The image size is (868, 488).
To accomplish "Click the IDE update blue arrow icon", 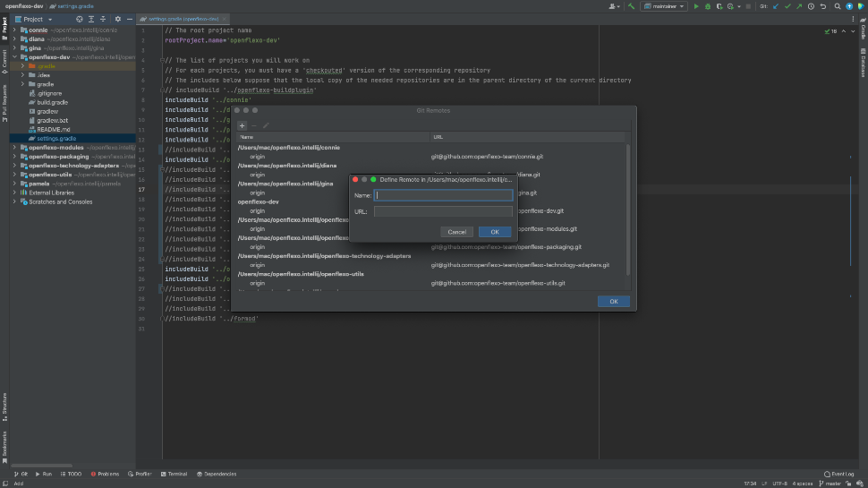I will click(849, 6).
